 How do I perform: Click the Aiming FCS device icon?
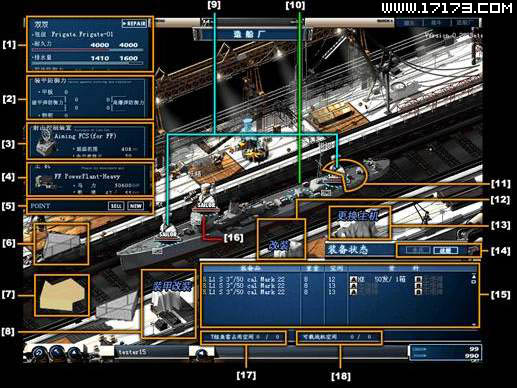(x=44, y=143)
